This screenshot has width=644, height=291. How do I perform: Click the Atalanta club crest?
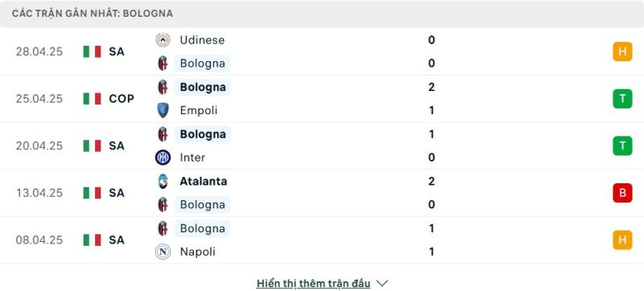tap(163, 181)
